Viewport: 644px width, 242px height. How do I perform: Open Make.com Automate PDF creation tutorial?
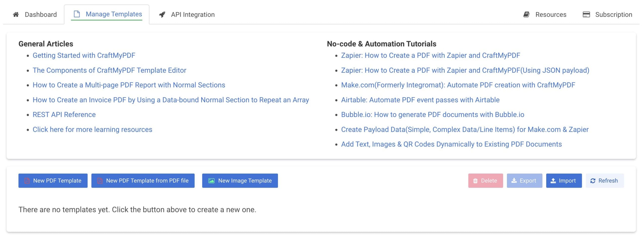click(x=458, y=85)
